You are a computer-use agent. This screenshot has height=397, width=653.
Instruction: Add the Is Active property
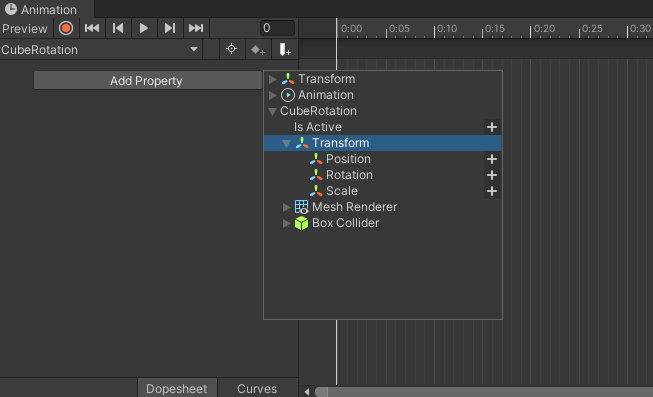coord(492,127)
